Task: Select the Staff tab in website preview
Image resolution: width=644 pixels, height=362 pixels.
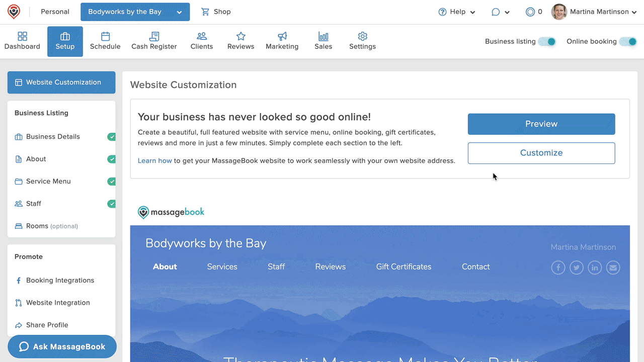Action: pyautogui.click(x=276, y=267)
